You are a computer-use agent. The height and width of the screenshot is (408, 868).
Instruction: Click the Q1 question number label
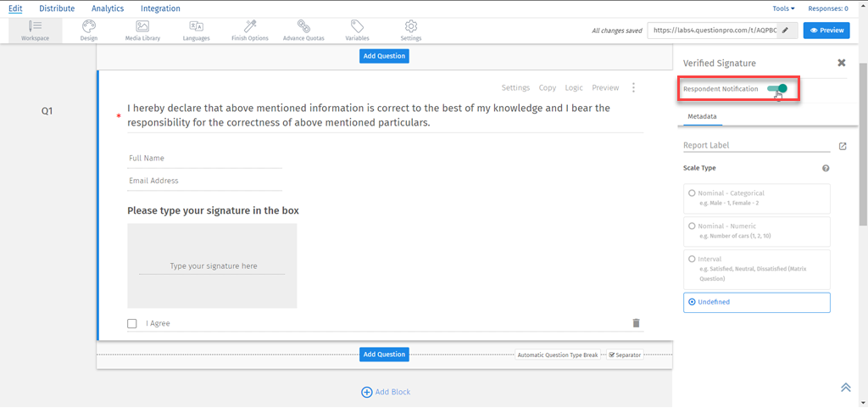pos(47,111)
